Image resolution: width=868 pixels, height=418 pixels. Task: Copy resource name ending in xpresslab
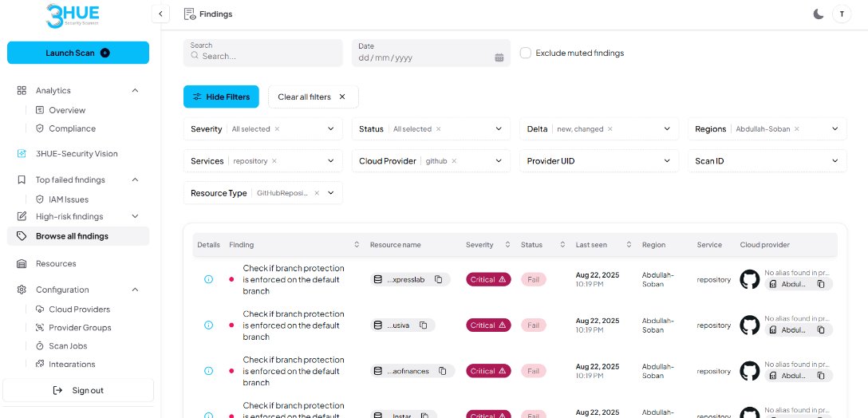point(438,279)
